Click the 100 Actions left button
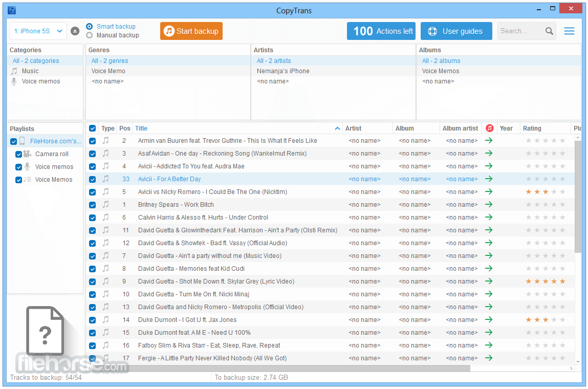The height and width of the screenshot is (389, 588). click(x=381, y=31)
